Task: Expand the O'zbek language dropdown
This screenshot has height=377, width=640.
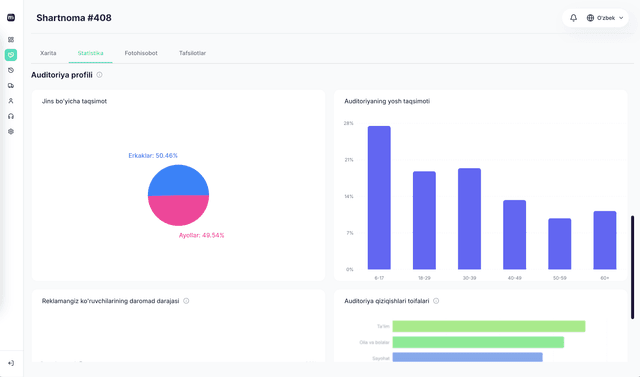Action: pos(605,18)
